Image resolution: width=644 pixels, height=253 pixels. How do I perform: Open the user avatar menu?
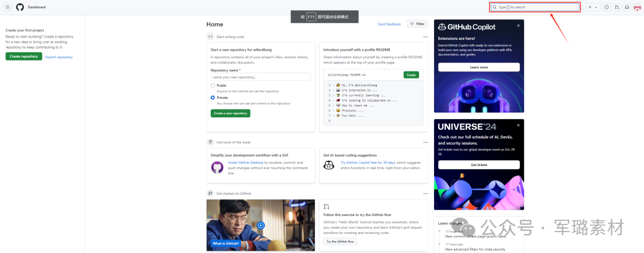click(637, 7)
